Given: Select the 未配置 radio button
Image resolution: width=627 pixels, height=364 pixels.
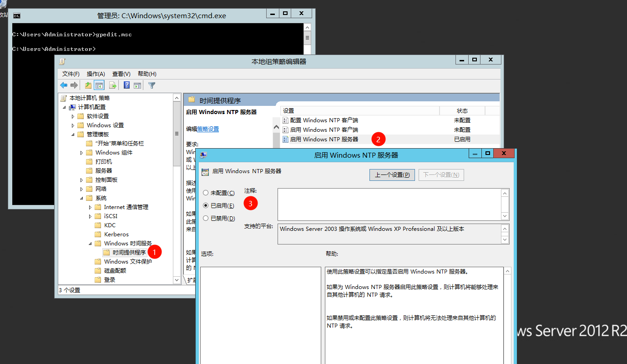Looking at the screenshot, I should (206, 193).
